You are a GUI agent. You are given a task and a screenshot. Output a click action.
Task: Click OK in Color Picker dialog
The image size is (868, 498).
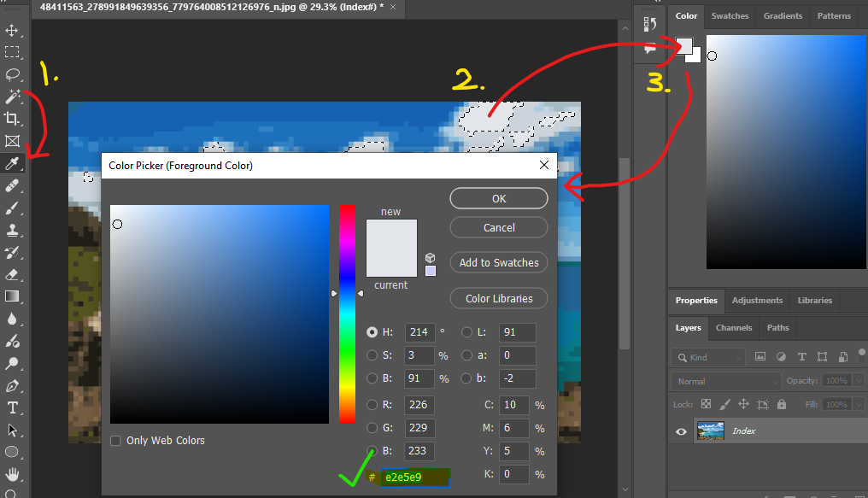point(499,198)
